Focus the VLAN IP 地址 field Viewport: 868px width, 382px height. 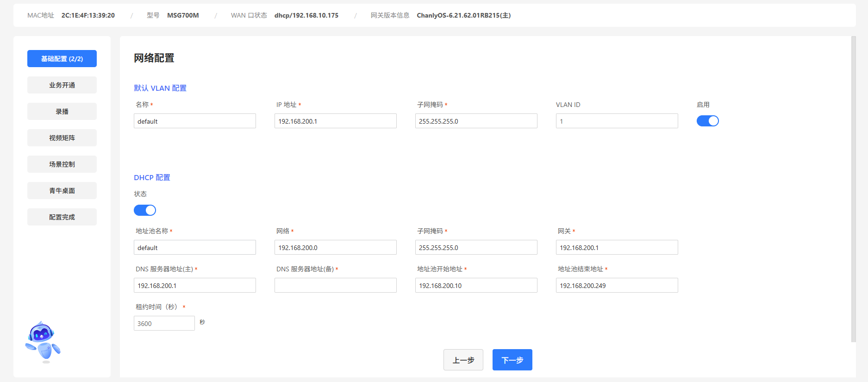335,121
